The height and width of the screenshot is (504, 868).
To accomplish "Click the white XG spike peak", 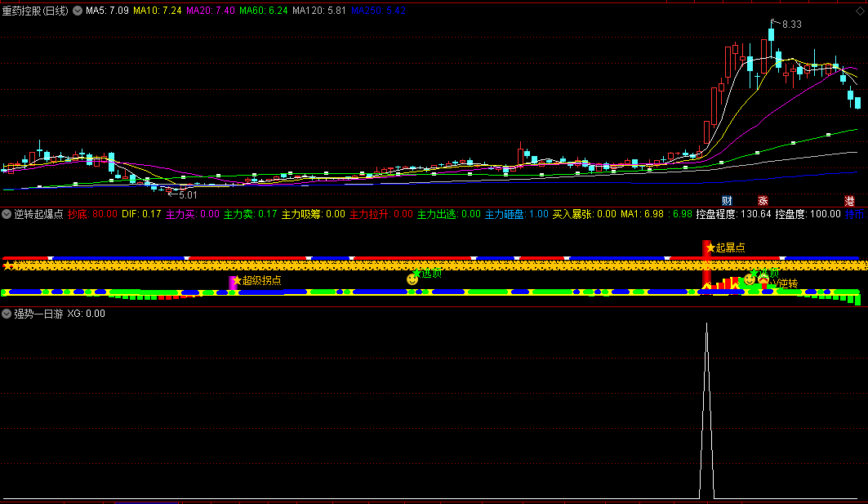I will pyautogui.click(x=706, y=326).
